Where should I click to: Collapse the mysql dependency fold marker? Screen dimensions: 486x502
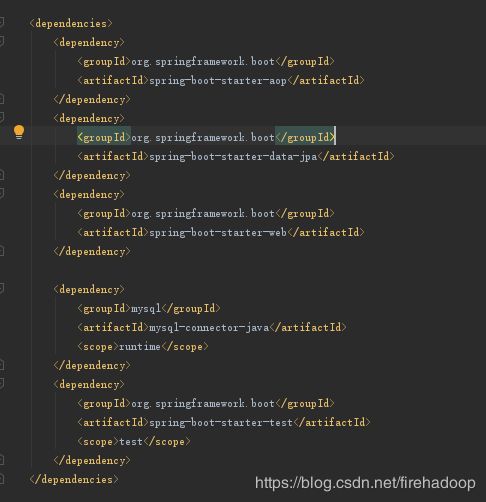click(x=2, y=289)
